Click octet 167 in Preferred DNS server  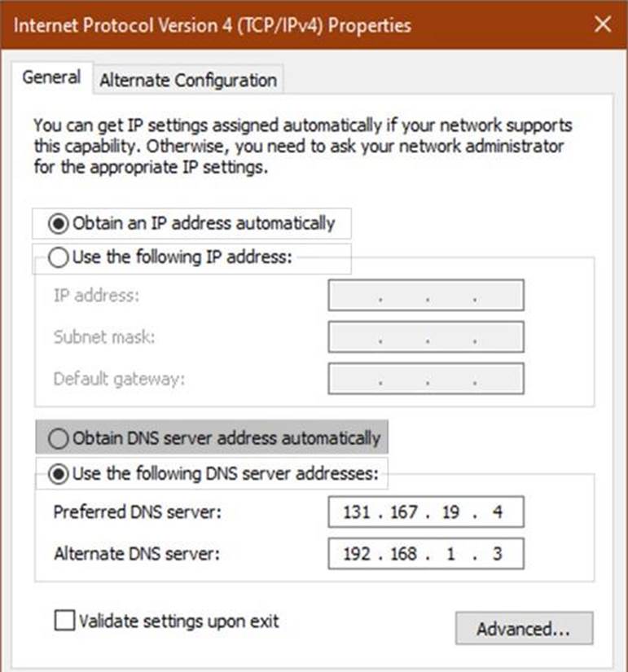point(403,513)
